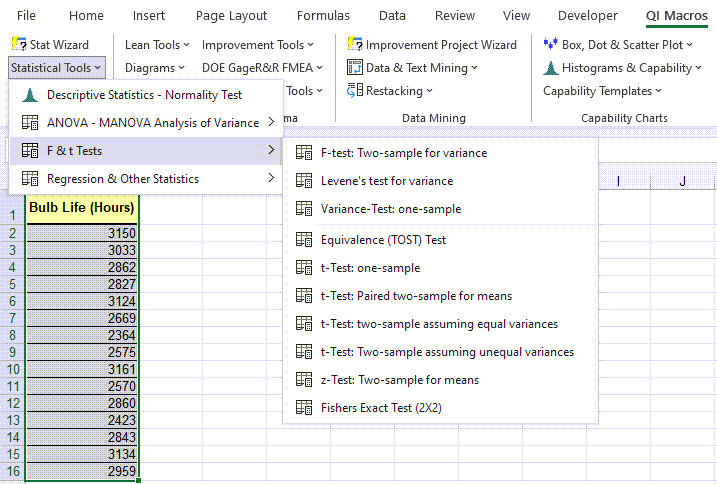
Task: Click the Histograms & Capability bell-curve icon
Action: pyautogui.click(x=551, y=68)
